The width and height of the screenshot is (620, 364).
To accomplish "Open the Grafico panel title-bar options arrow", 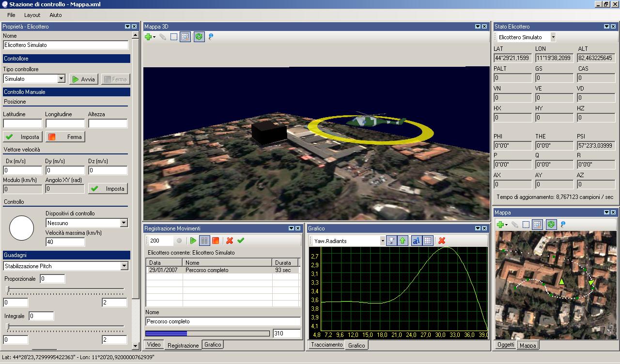I will tap(478, 228).
